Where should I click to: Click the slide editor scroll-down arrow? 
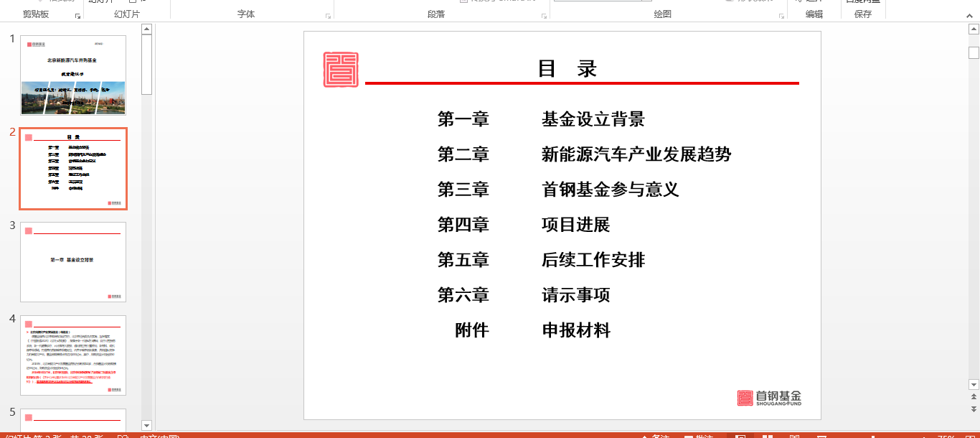(x=974, y=385)
